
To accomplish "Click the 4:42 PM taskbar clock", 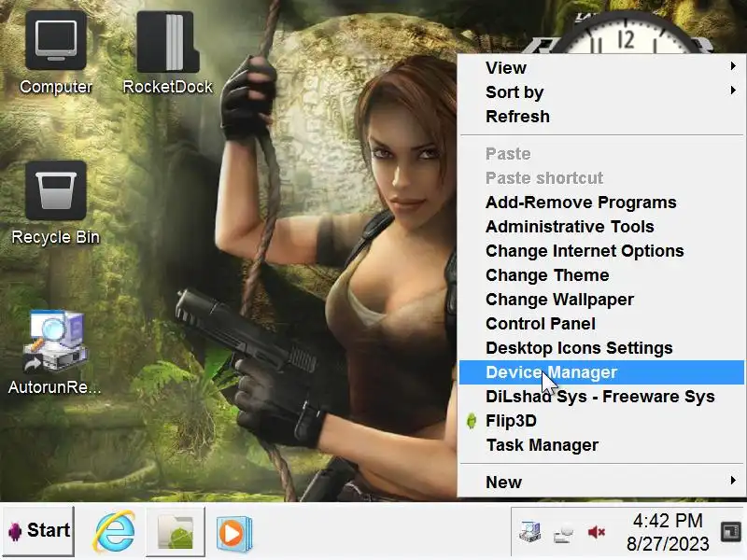I will pos(668,532).
